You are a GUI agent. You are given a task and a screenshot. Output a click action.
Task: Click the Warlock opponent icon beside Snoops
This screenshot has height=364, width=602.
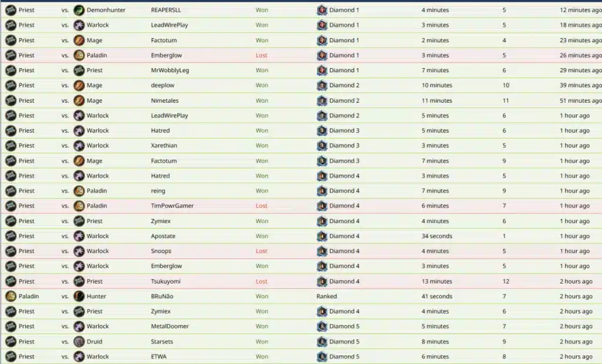79,251
